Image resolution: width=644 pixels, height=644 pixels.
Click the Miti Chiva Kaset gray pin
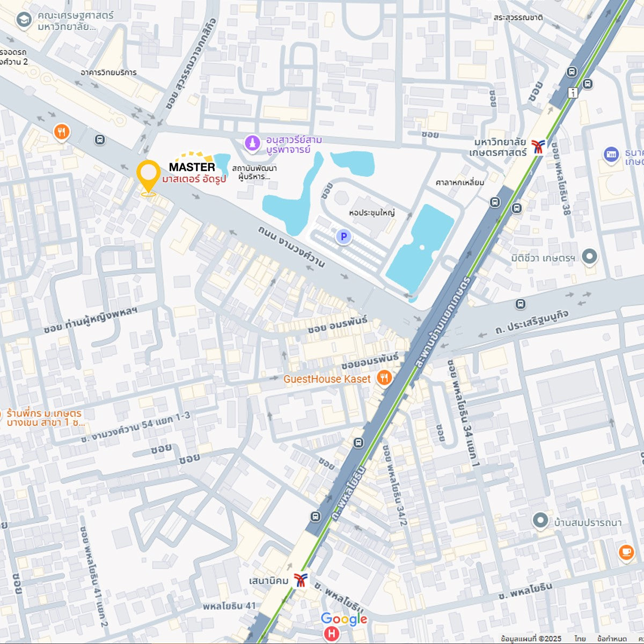click(589, 257)
